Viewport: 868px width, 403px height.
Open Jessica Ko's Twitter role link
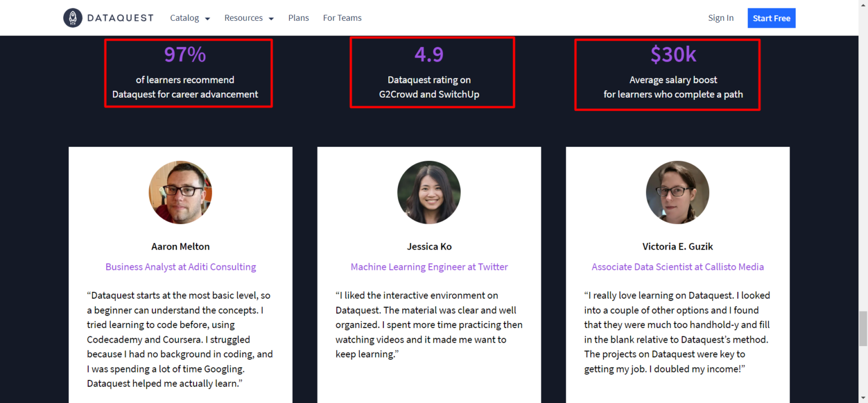pyautogui.click(x=429, y=266)
